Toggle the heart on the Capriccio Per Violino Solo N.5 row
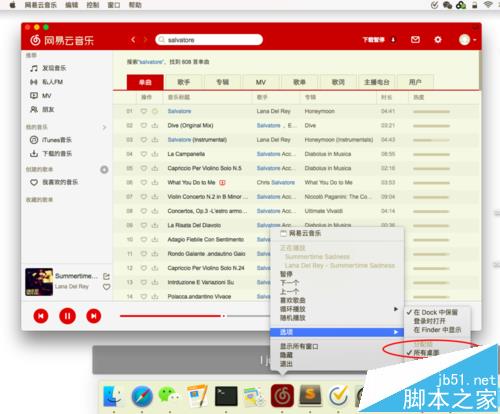Screen dimensions: 500x414 [x=144, y=168]
